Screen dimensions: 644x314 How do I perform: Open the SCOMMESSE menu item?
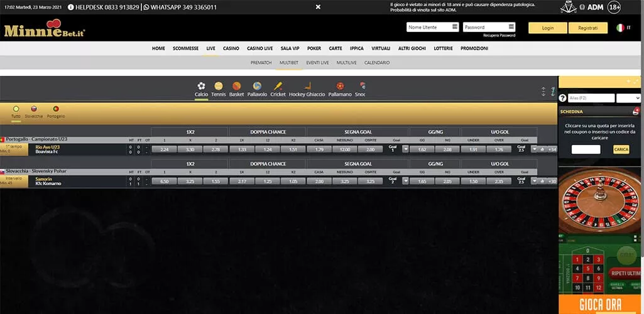click(x=185, y=48)
